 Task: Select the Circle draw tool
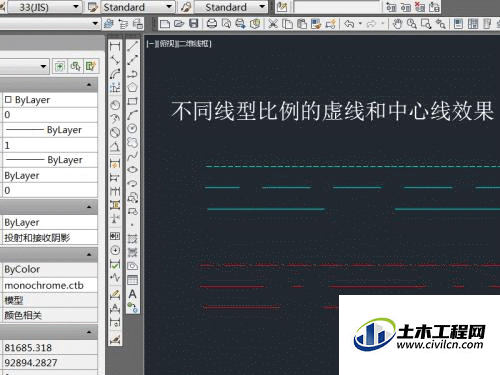pyautogui.click(x=133, y=129)
